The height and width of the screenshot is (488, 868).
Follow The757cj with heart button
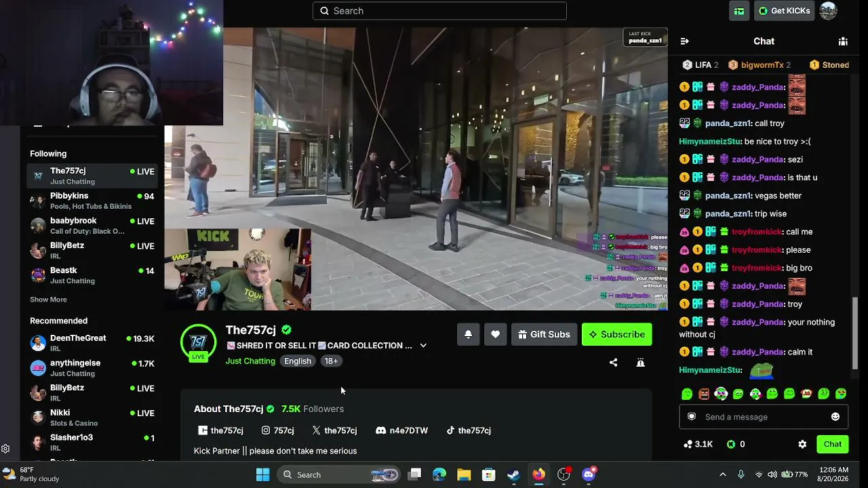496,334
